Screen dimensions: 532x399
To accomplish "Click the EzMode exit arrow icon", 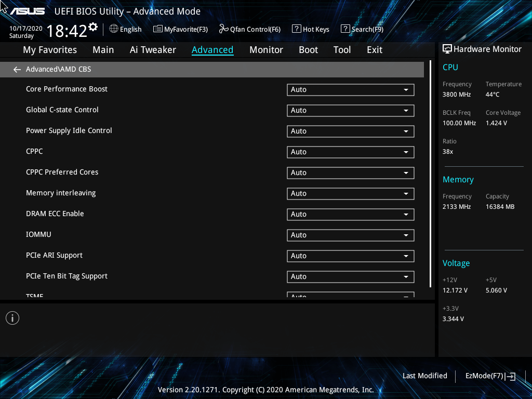I will coord(511,376).
